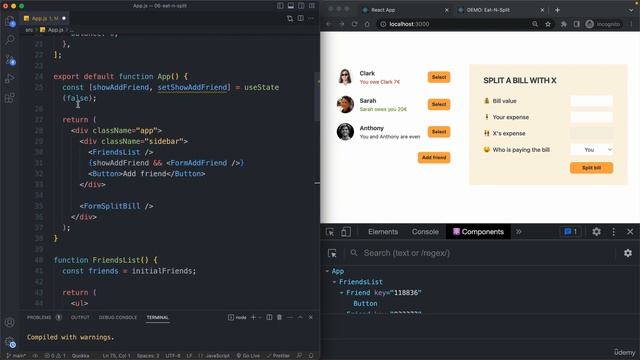640x360 pixels.
Task: Click errors and warnings count in status bar
Action: coord(55,356)
